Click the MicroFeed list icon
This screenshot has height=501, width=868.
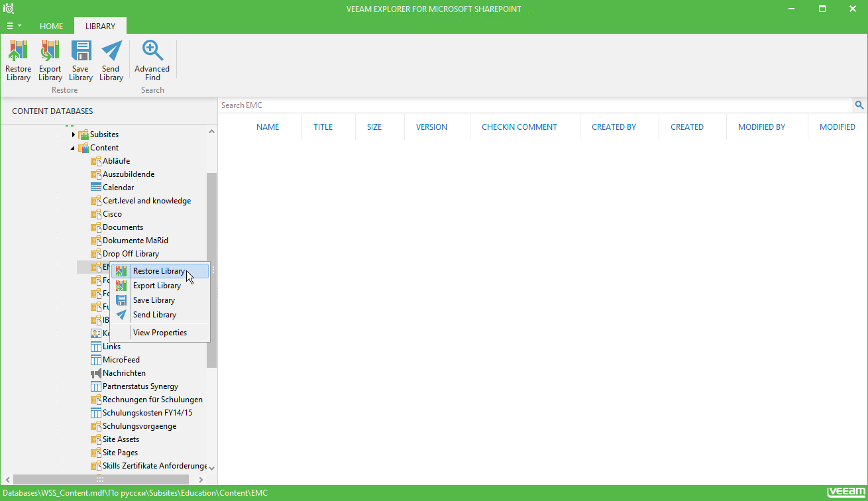[x=95, y=360]
